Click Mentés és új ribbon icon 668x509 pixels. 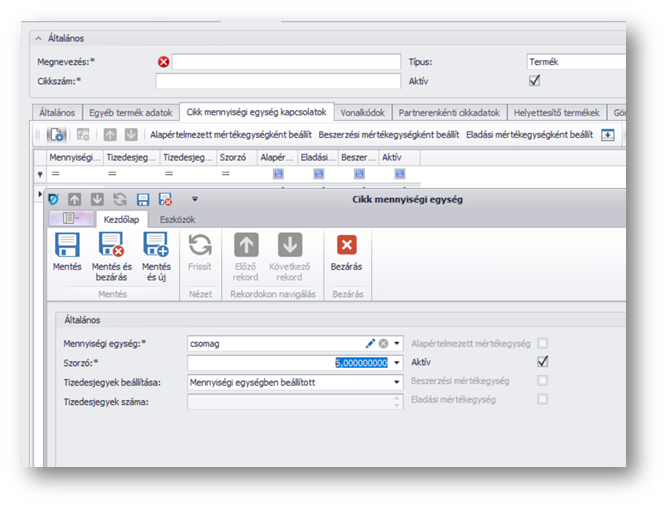tap(156, 246)
